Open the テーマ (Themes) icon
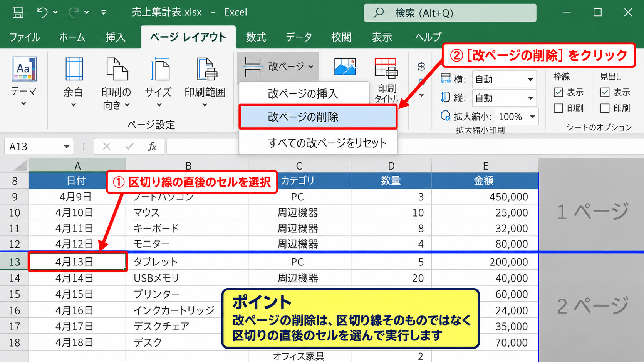This screenshot has width=644, height=362. (24, 69)
